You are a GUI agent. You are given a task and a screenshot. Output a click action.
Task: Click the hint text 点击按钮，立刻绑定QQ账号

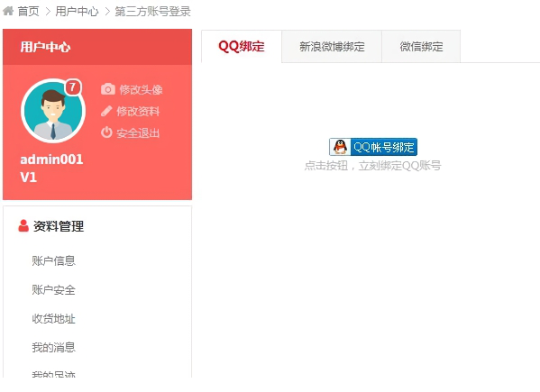pos(372,166)
